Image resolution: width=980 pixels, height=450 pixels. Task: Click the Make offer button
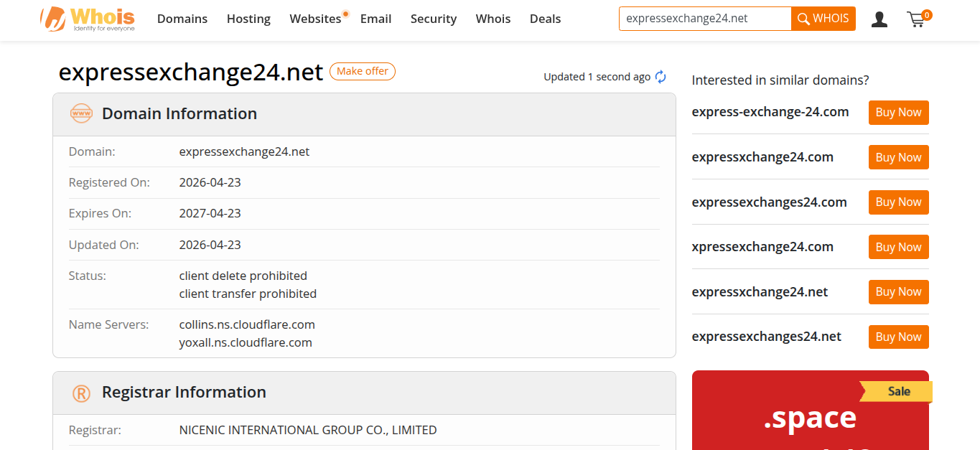click(363, 71)
